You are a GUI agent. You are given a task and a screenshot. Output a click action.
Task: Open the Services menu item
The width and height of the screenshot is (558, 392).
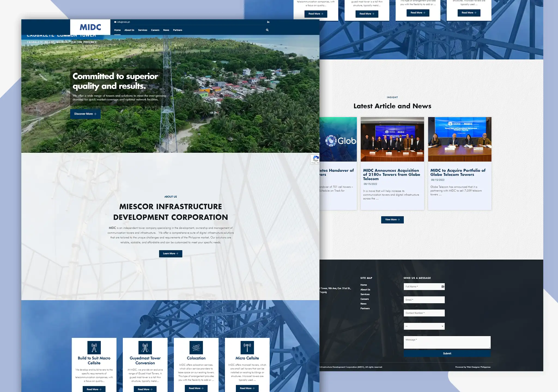[x=142, y=30]
